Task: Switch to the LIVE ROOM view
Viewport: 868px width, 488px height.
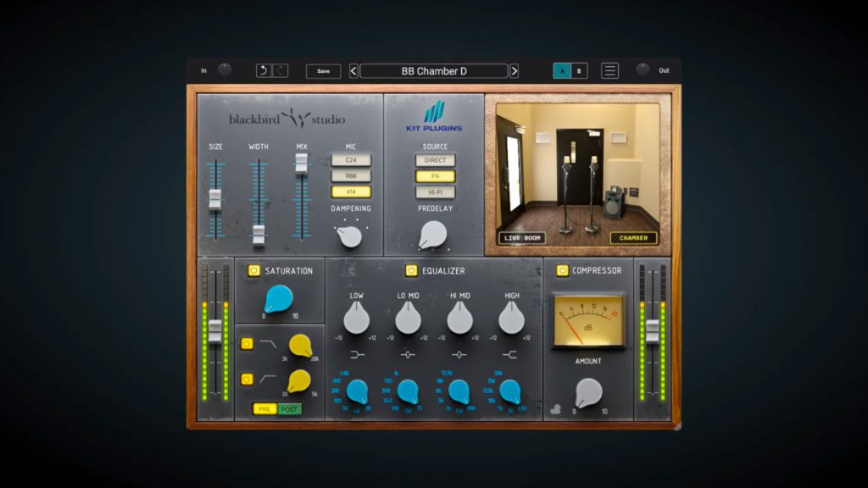Action: click(x=522, y=238)
